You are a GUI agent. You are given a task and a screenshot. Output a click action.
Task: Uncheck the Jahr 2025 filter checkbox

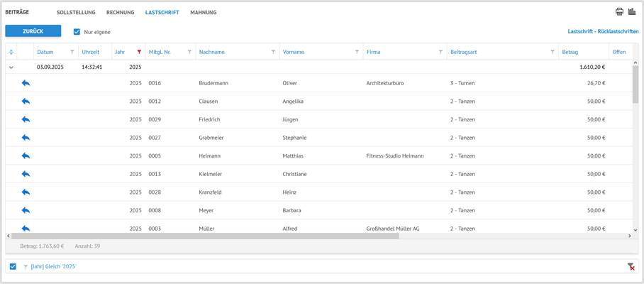click(13, 266)
